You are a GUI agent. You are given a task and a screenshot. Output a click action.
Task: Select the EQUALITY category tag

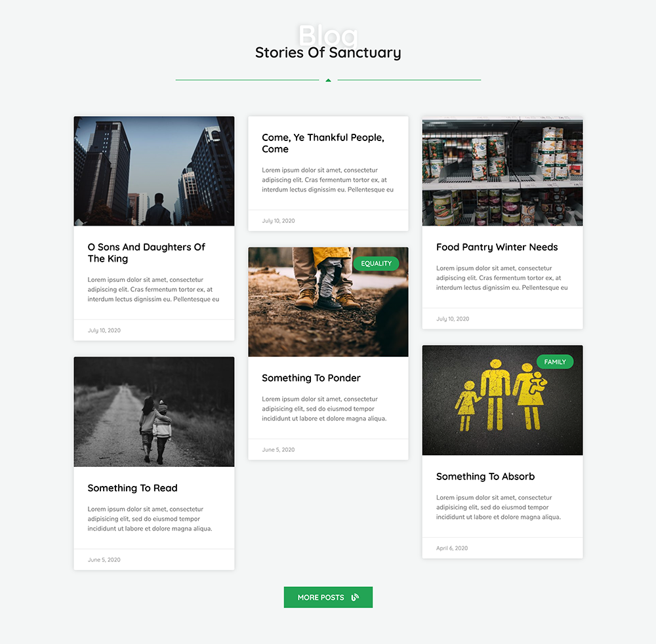pos(376,264)
